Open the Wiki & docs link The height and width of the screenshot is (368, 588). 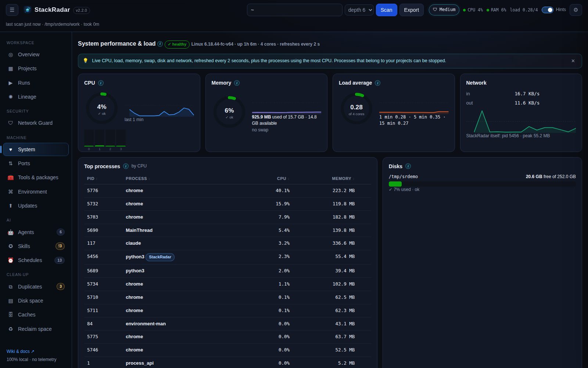click(x=20, y=351)
